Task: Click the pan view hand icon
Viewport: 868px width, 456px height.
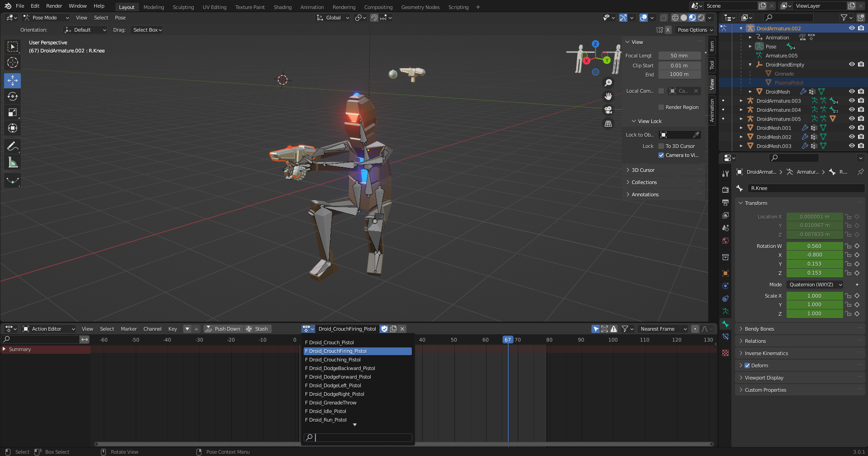Action: [x=608, y=96]
